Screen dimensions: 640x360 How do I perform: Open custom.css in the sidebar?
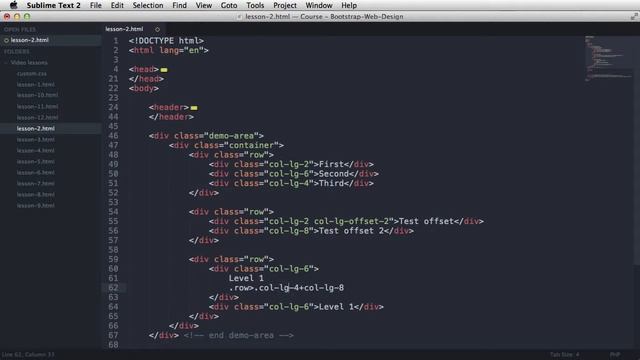32,74
